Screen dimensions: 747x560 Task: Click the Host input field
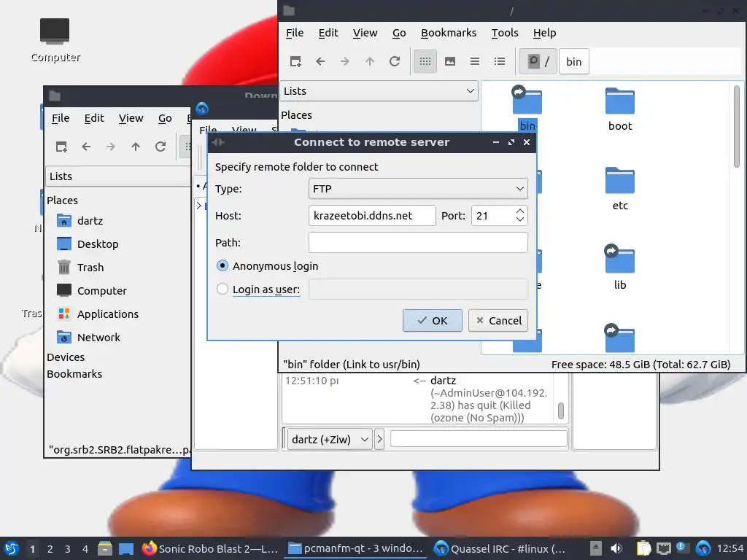click(x=371, y=215)
